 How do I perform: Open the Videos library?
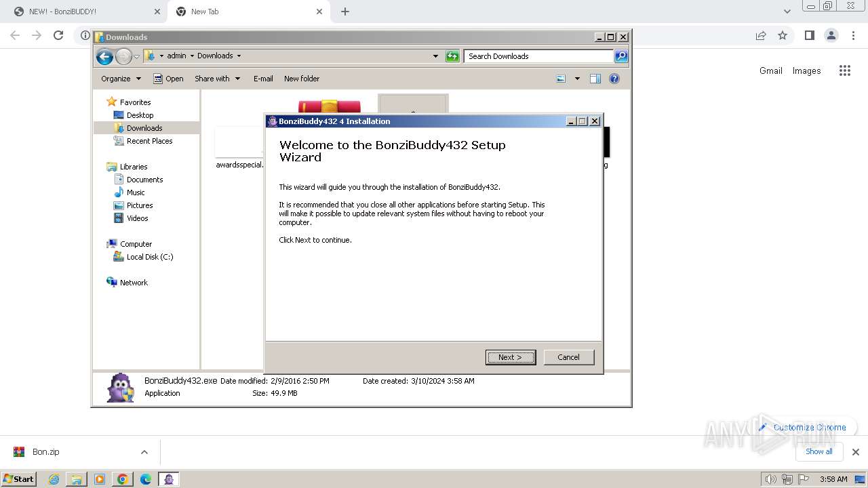(x=137, y=218)
